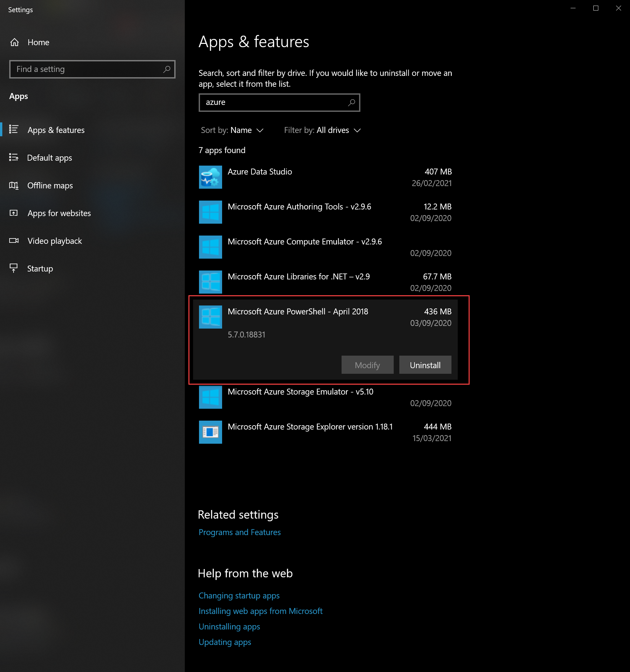This screenshot has width=630, height=672.
Task: Open the Sort by Name dropdown
Action: click(232, 130)
